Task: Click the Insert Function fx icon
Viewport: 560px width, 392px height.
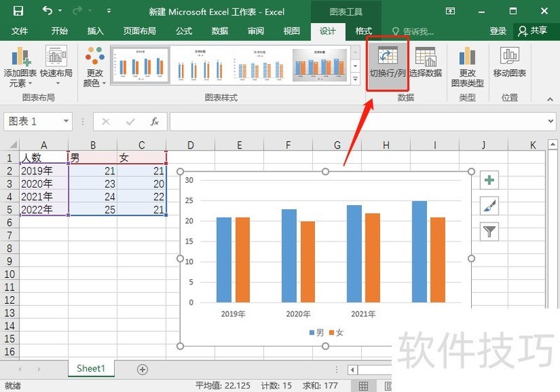Action: [154, 122]
